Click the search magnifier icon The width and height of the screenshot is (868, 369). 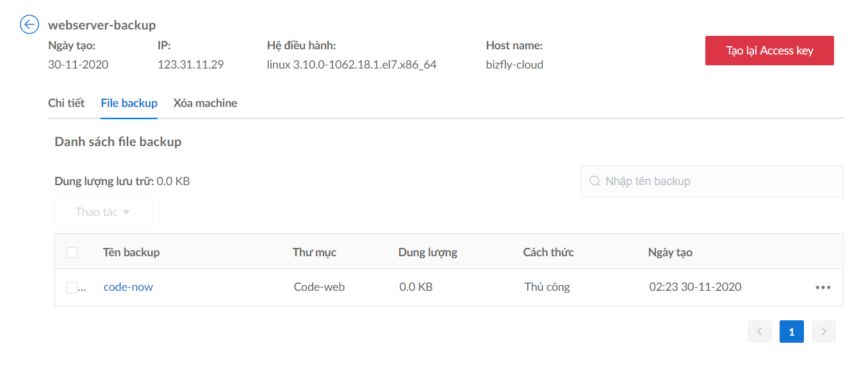pyautogui.click(x=594, y=181)
